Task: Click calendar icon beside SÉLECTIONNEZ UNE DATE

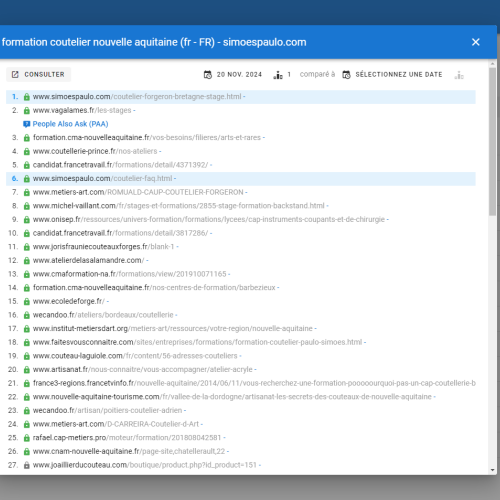Action: click(346, 75)
